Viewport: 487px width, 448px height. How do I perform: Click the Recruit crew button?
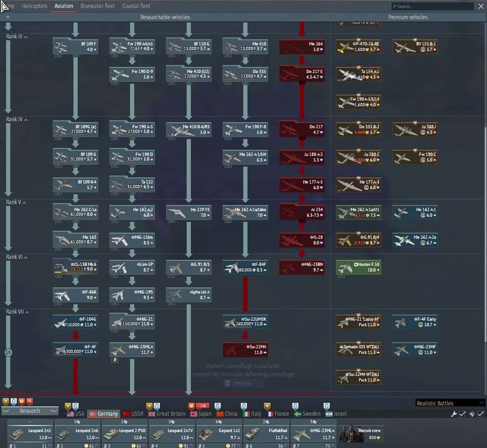361,433
